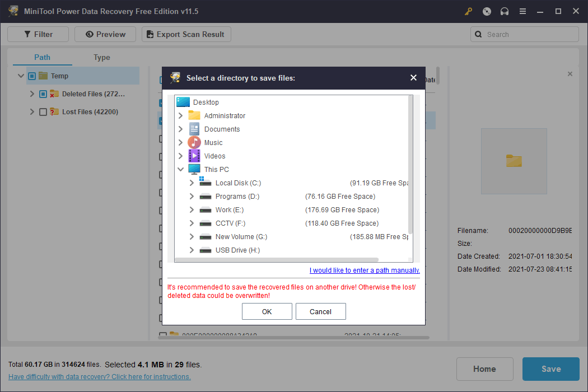Select the Documents icon in dialog
Screen dimensions: 588x392
point(194,129)
